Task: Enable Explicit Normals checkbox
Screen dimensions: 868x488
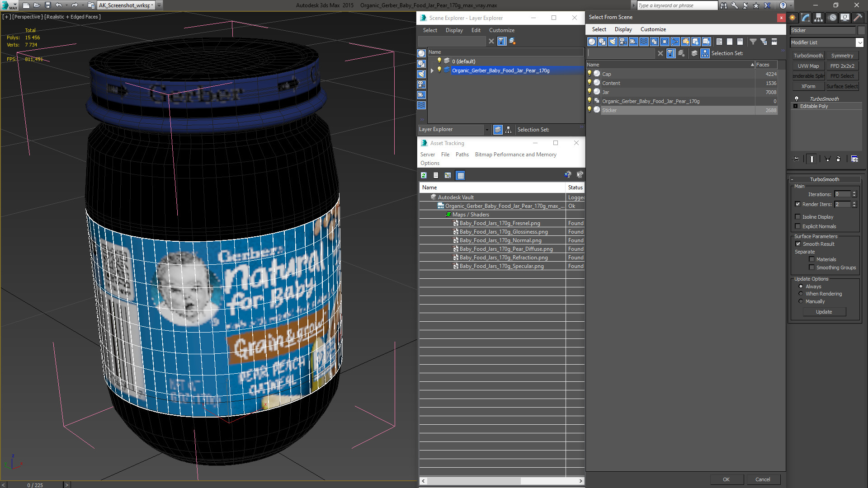Action: pos(798,226)
